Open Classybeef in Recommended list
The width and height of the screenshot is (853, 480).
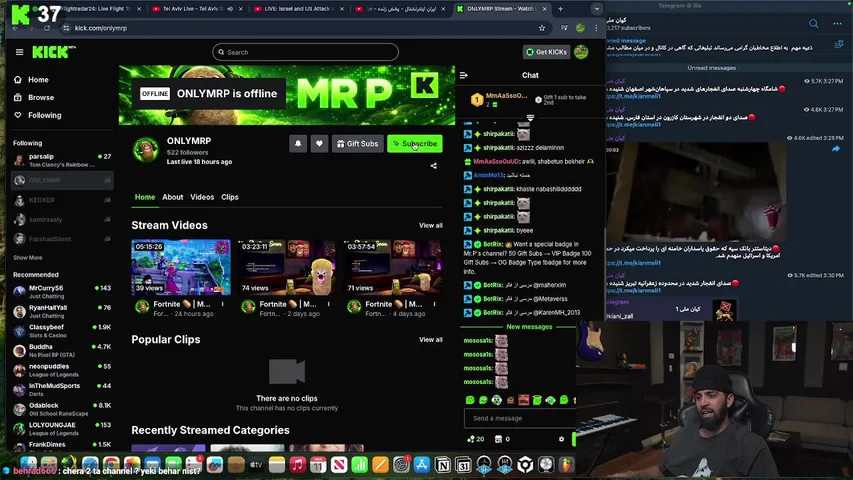(62, 331)
